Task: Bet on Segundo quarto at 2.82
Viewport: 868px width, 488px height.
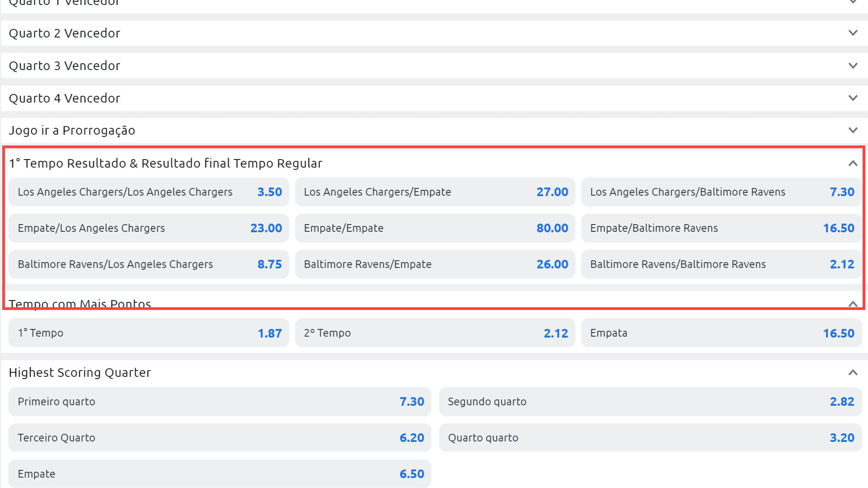Action: [x=650, y=402]
